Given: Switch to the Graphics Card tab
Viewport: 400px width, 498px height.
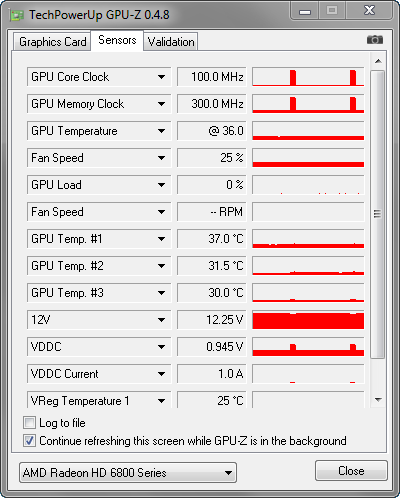Looking at the screenshot, I should pos(52,42).
